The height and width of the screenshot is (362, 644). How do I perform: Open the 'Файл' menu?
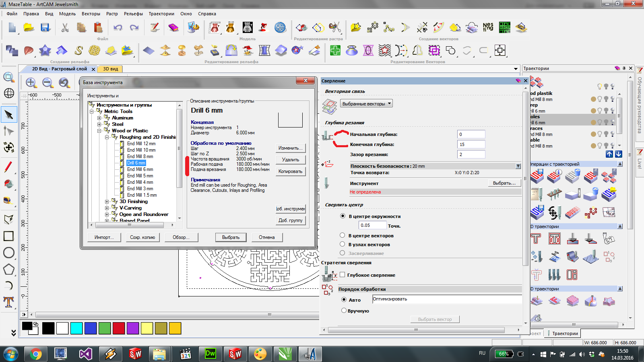(12, 14)
